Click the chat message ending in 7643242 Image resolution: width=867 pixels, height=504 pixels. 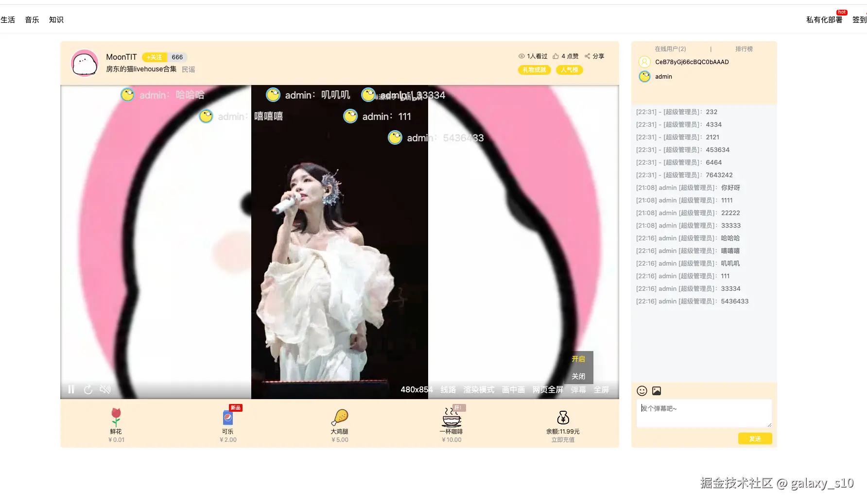click(x=684, y=175)
